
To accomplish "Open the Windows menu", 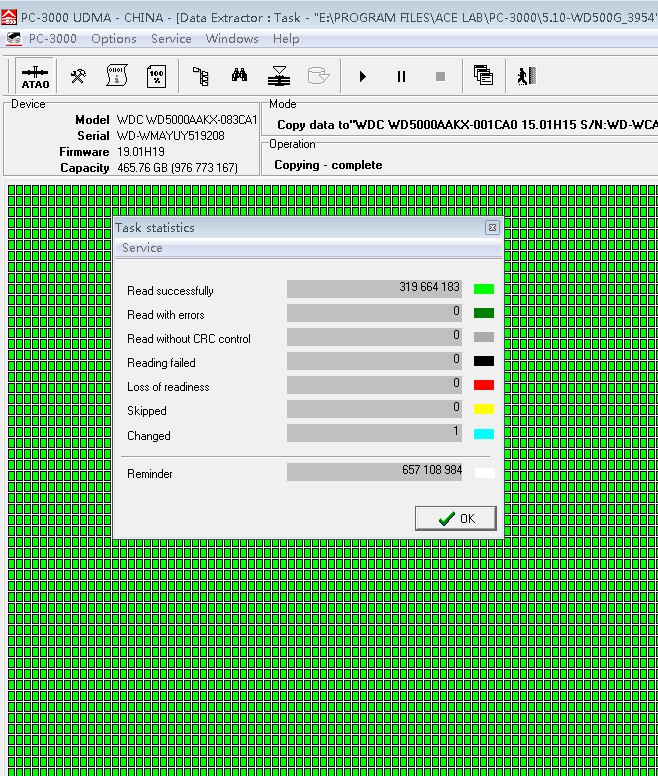I will tap(231, 39).
